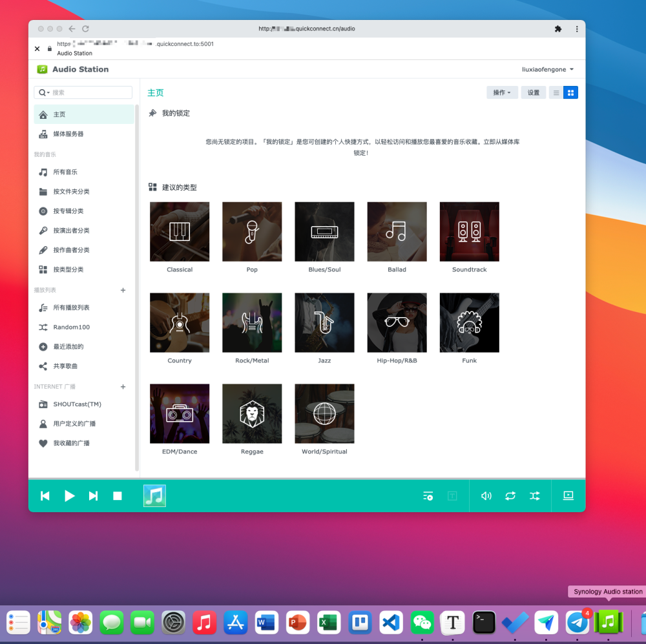Open the browser three-dot menu
The width and height of the screenshot is (646, 644).
[577, 29]
